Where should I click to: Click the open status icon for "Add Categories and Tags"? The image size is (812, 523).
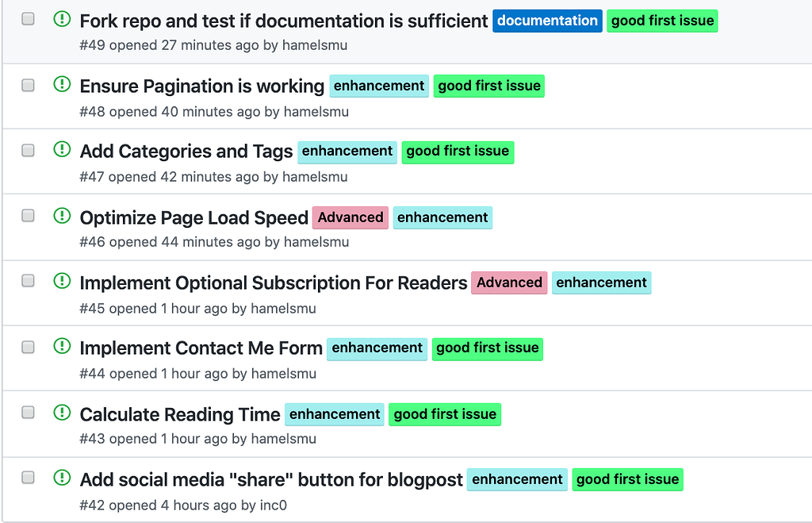[62, 151]
